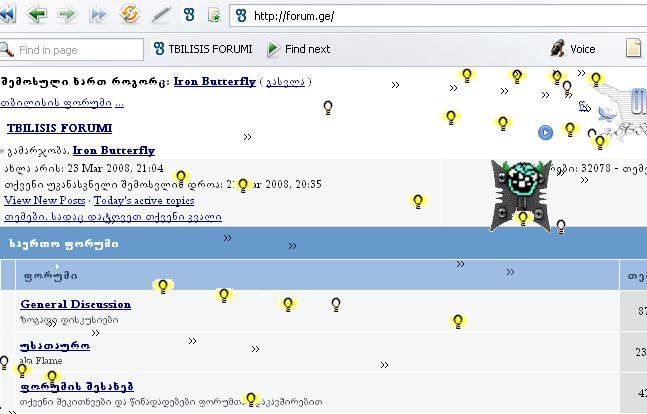Click the Voice button label
Viewport: 647px width, 414px height.
pos(583,49)
